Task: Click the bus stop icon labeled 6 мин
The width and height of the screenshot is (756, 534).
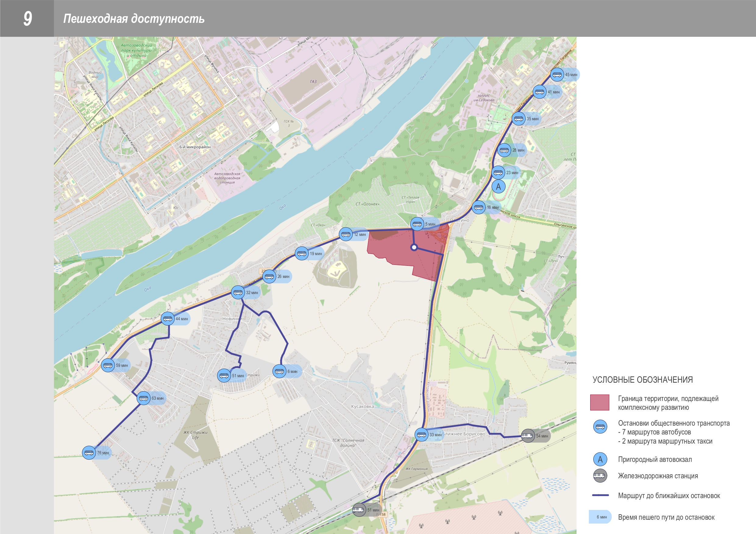Action: [x=279, y=371]
